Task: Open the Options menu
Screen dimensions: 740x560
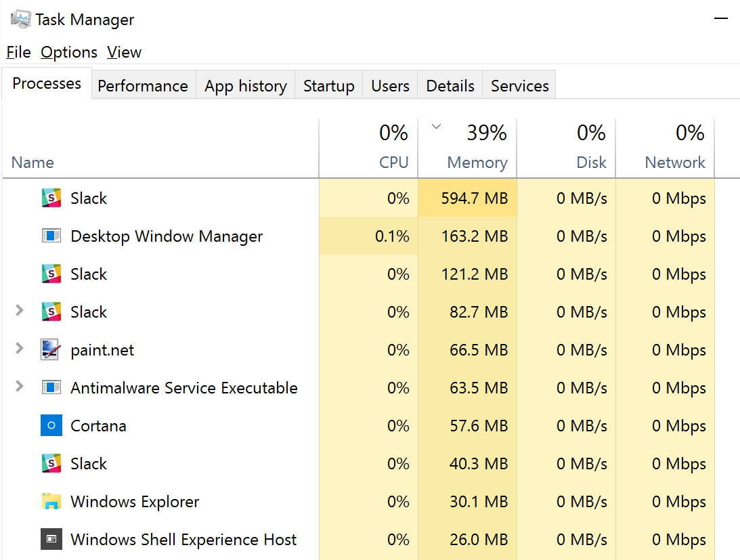Action: (x=68, y=52)
